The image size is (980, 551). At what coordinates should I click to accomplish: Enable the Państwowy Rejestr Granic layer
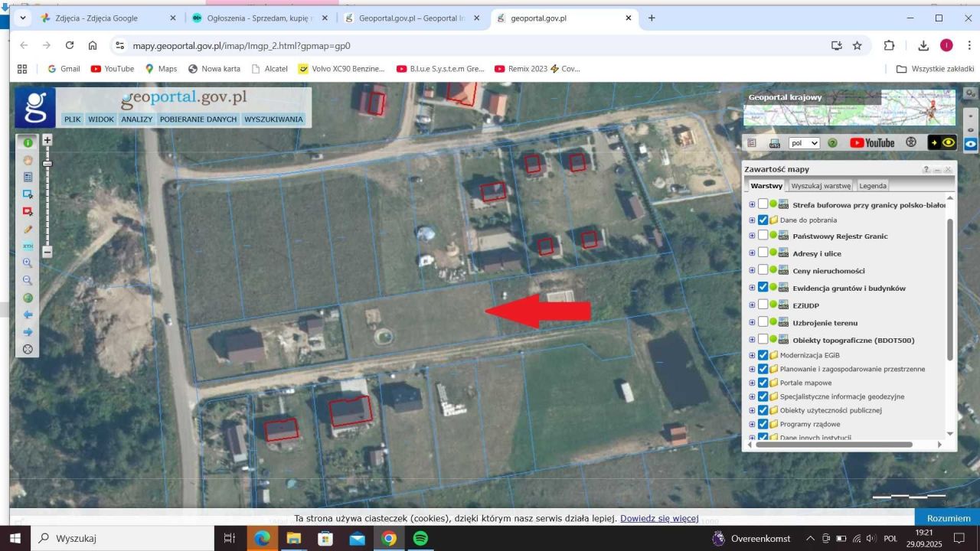pos(763,236)
